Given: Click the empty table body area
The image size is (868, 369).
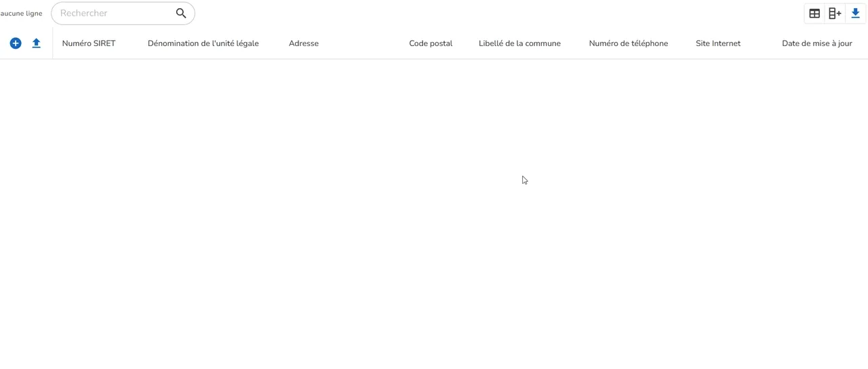Looking at the screenshot, I should pyautogui.click(x=434, y=214).
